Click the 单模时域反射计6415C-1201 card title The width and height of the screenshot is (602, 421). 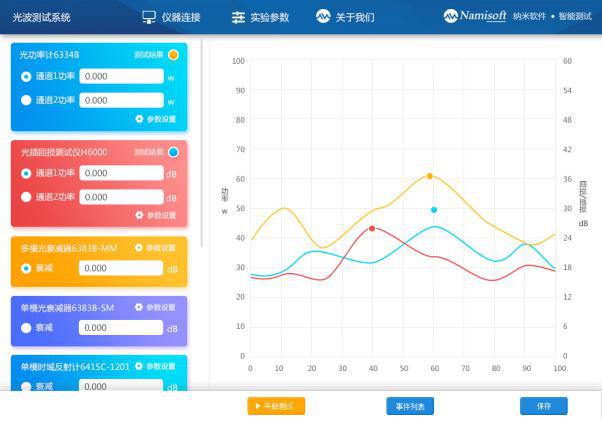[75, 367]
